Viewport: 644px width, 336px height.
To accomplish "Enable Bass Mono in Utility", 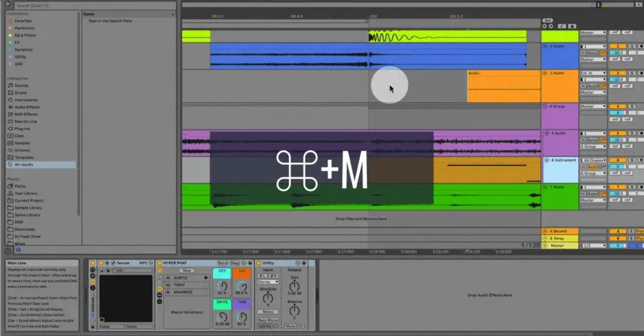I will [x=268, y=320].
